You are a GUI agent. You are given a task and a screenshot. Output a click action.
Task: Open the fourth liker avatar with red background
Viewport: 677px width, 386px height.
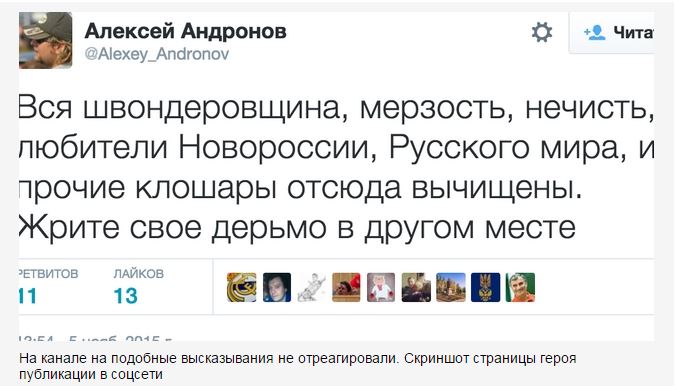346,287
